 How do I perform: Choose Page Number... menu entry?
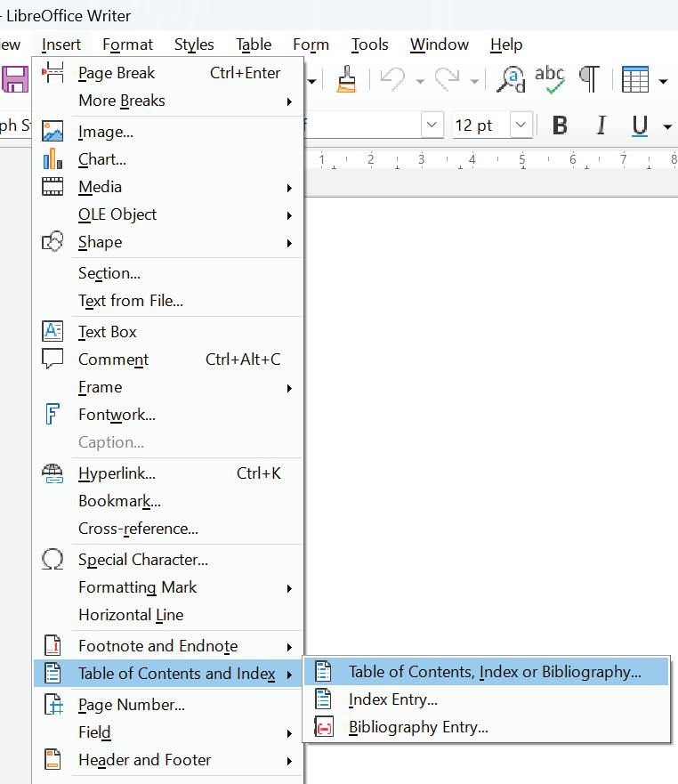tap(168, 705)
